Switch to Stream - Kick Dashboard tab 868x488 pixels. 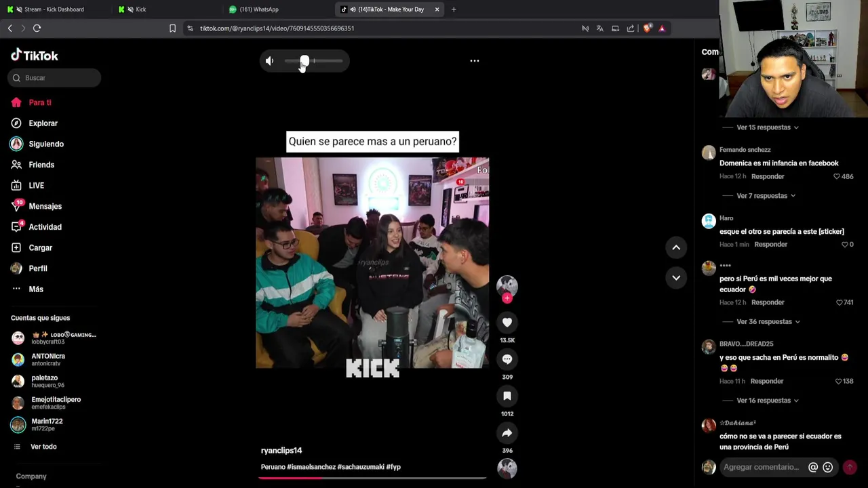point(54,9)
